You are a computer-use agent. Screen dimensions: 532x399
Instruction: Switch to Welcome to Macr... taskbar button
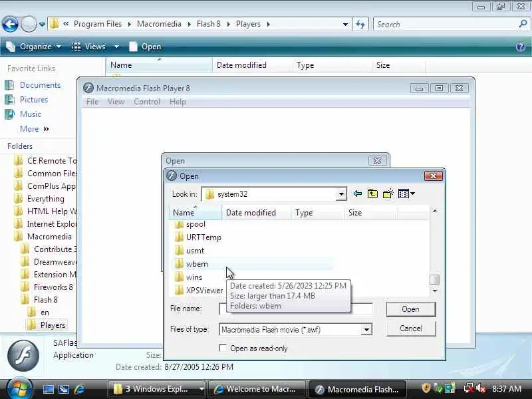pyautogui.click(x=257, y=389)
